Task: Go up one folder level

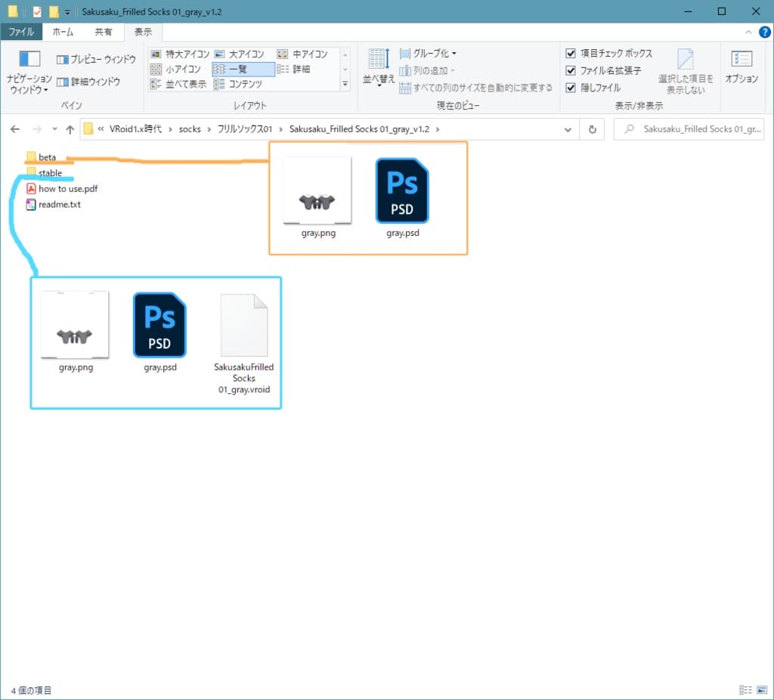Action: (x=70, y=129)
